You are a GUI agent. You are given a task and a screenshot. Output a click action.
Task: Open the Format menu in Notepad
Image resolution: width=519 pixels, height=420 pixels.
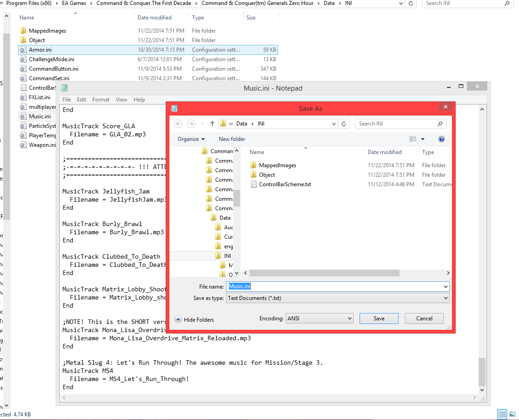click(101, 100)
